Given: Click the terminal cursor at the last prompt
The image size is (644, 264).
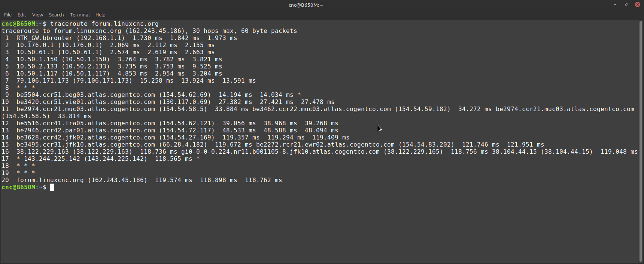Looking at the screenshot, I should tap(52, 187).
